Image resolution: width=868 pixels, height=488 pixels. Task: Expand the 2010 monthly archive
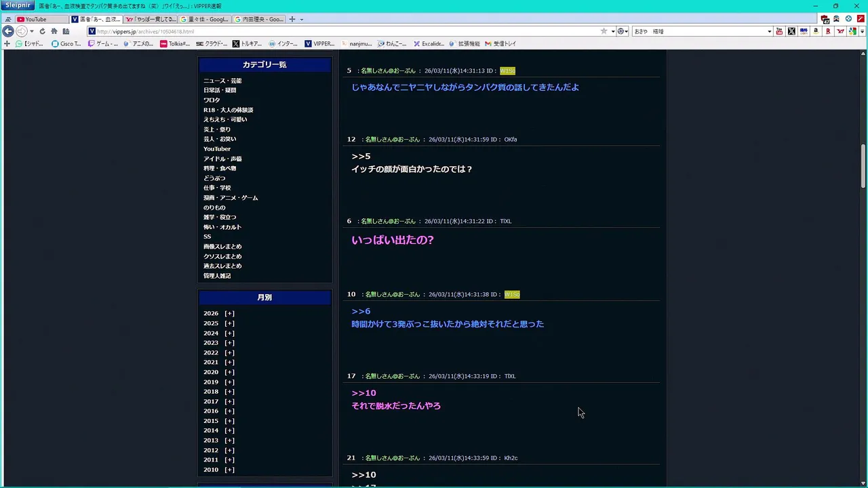(229, 470)
